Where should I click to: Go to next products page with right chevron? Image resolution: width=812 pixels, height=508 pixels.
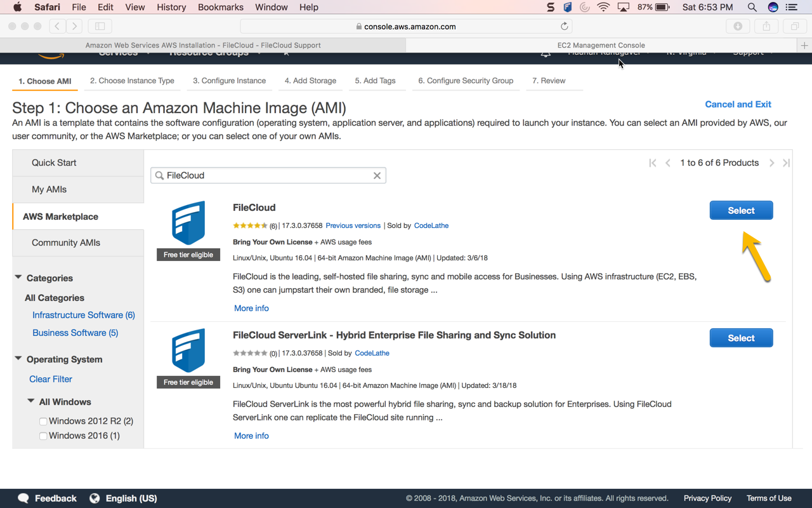[x=772, y=163]
